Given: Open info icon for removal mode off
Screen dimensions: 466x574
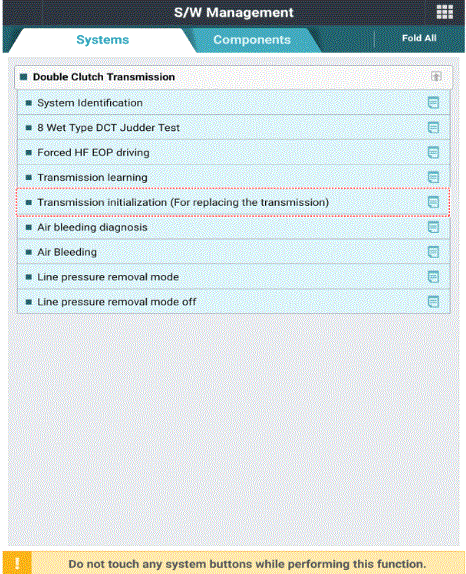Looking at the screenshot, I should click(x=433, y=302).
